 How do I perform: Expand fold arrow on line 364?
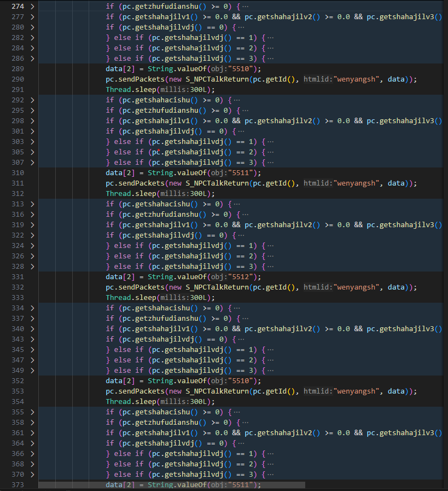click(32, 443)
